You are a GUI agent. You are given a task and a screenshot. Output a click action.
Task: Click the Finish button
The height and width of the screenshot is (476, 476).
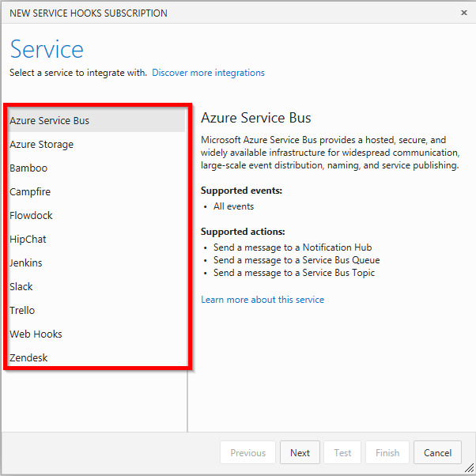387,452
